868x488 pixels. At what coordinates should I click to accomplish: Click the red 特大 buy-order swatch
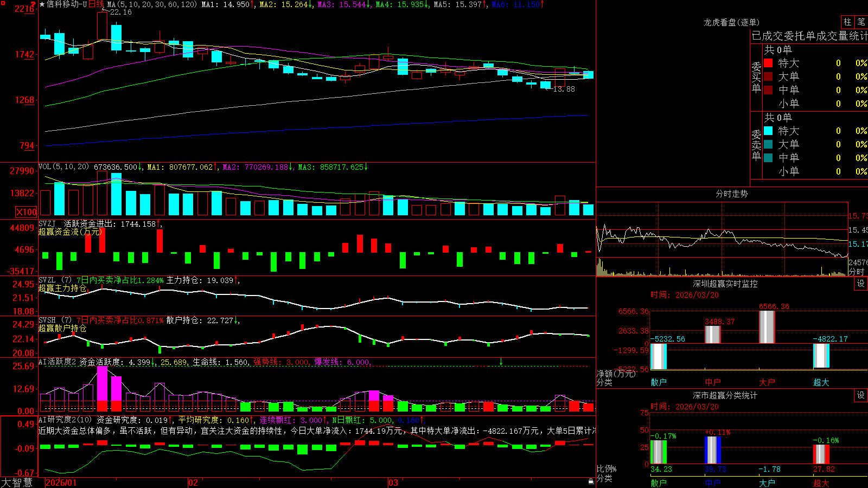[768, 63]
